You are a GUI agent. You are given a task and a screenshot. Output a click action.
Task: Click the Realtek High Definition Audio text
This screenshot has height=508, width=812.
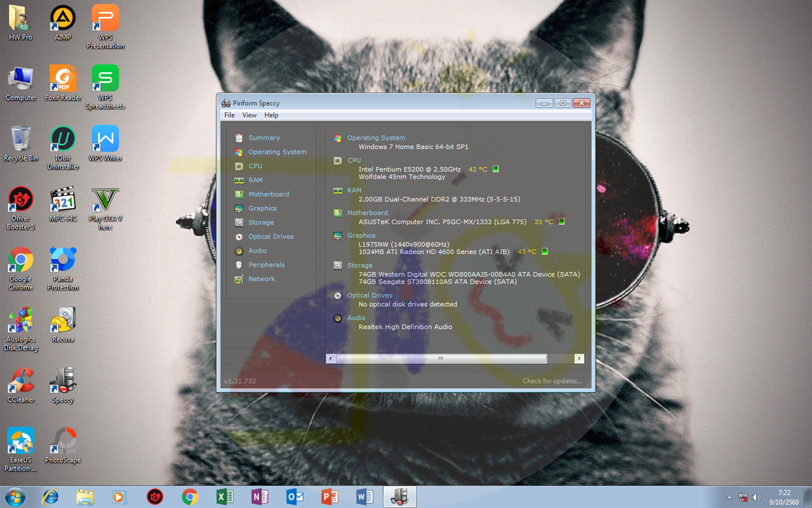click(405, 327)
